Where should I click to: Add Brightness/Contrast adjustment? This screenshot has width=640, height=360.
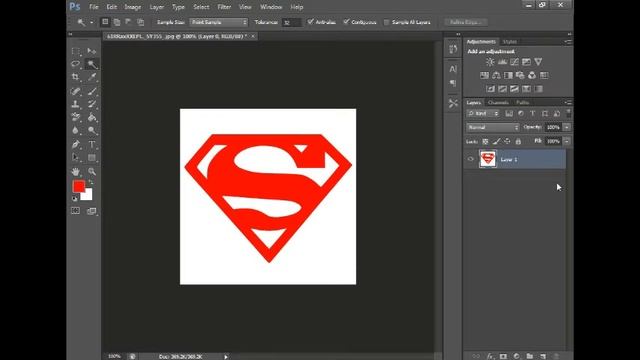pos(490,62)
